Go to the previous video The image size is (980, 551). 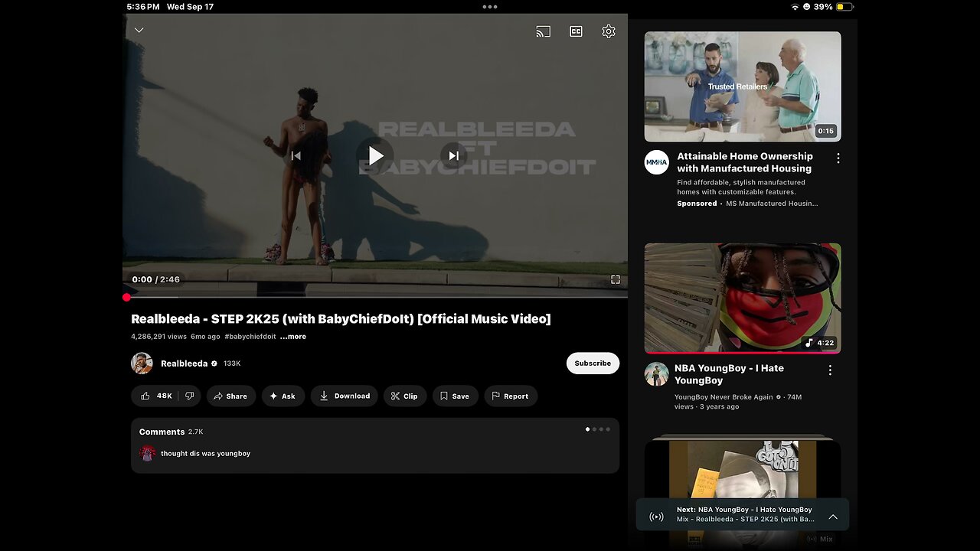pyautogui.click(x=296, y=156)
